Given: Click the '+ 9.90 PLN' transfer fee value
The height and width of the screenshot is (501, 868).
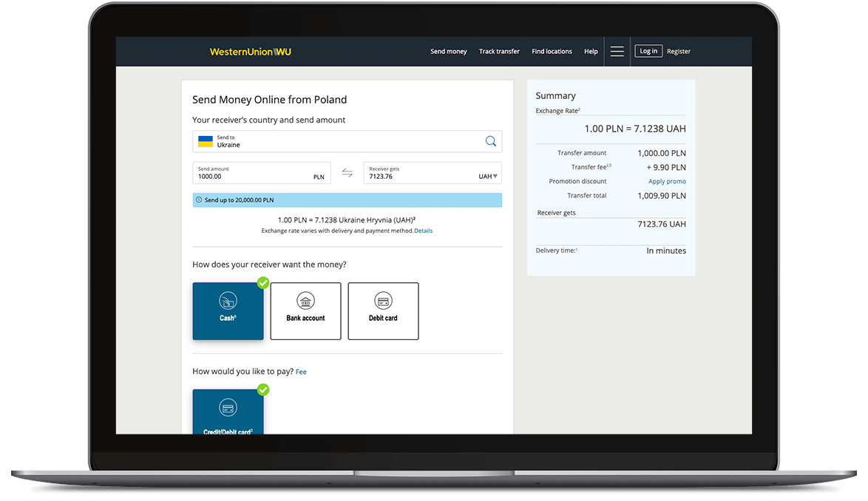Looking at the screenshot, I should [x=666, y=168].
